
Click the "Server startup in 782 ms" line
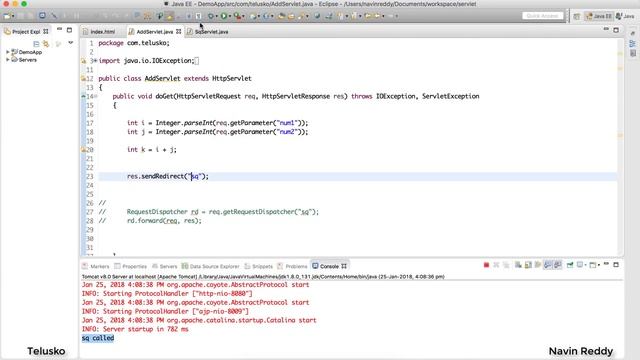[135, 329]
